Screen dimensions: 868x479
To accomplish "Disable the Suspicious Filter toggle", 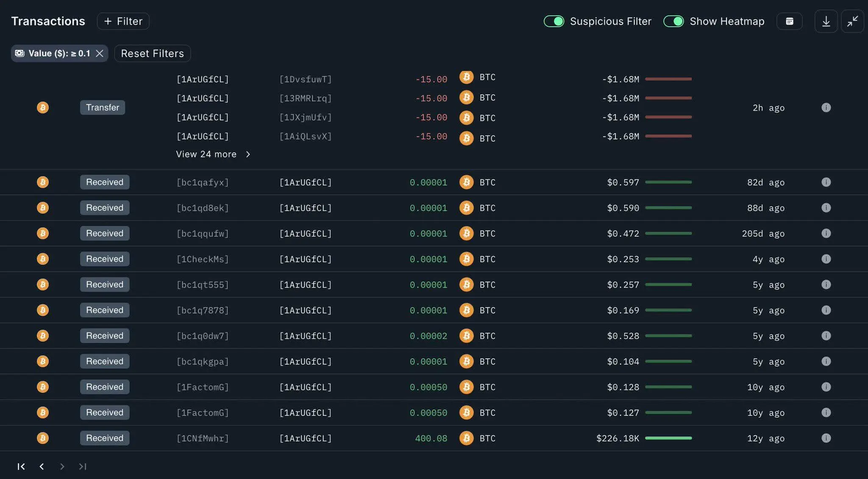I will coord(554,21).
